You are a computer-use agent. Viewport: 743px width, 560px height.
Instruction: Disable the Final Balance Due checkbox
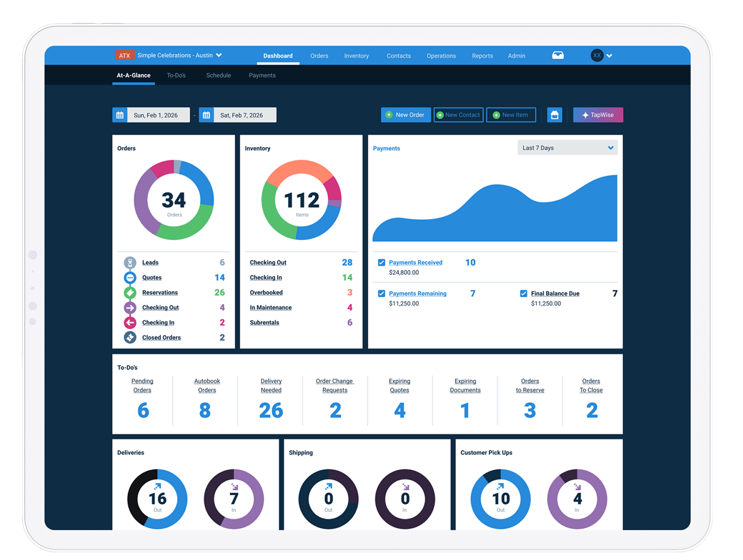click(x=524, y=294)
